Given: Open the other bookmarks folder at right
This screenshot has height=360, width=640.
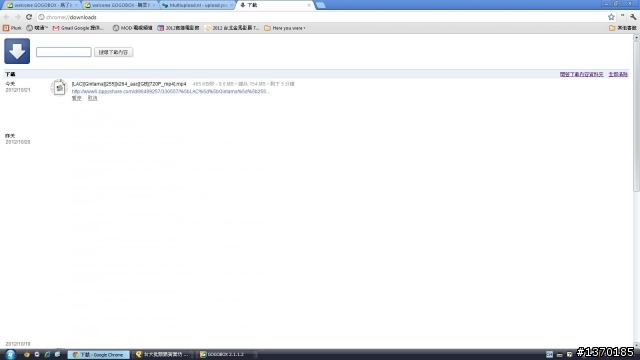Looking at the screenshot, I should point(622,28).
